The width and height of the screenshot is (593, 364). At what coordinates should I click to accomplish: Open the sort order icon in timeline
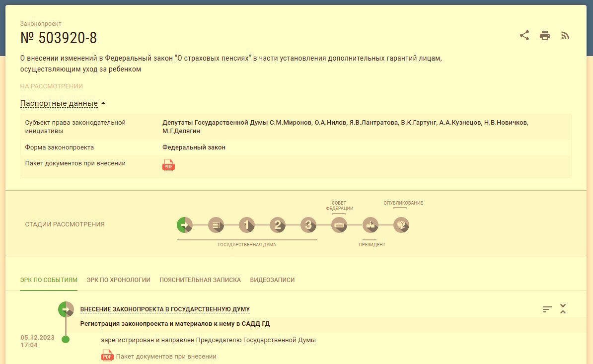[x=547, y=309]
